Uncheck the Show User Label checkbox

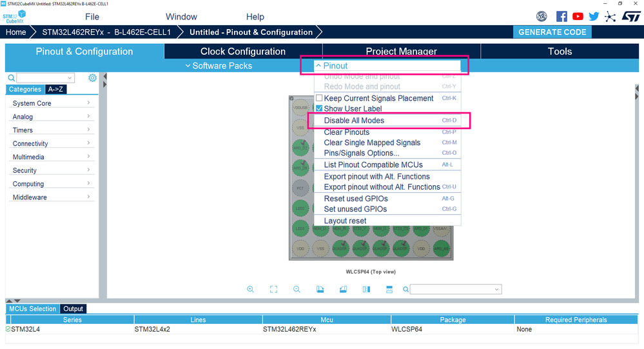[x=319, y=108]
